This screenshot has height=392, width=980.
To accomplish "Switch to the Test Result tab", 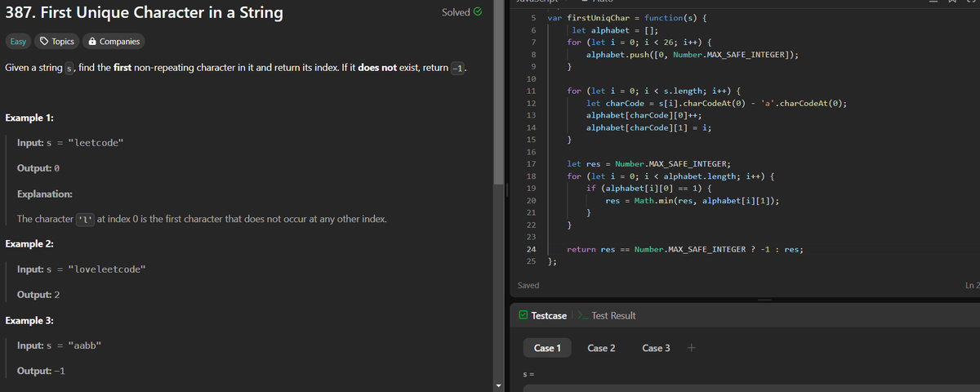I will 607,315.
